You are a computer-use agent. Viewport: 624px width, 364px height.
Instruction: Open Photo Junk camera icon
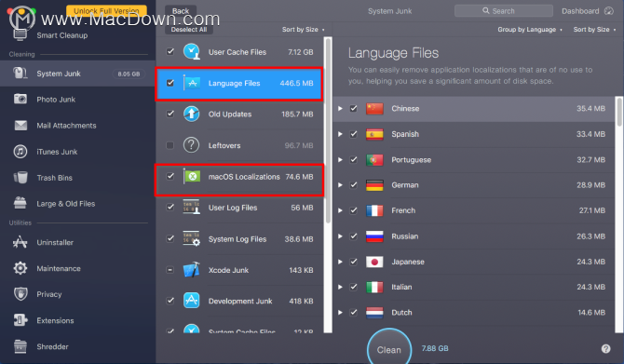coord(20,99)
